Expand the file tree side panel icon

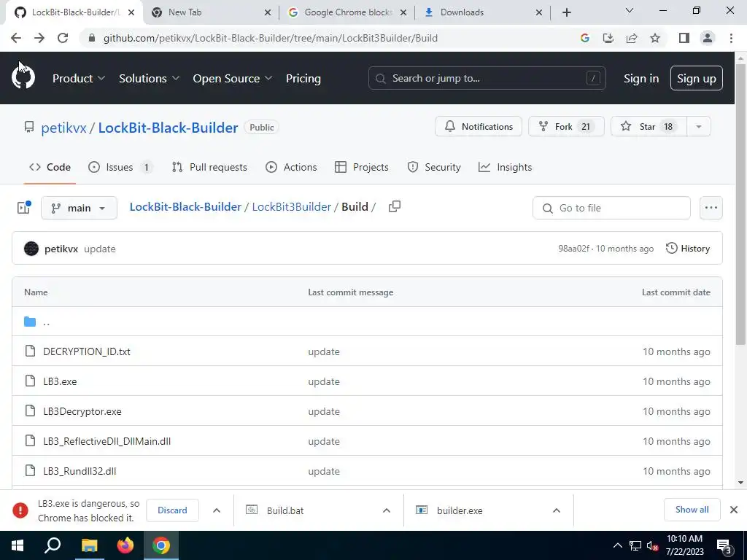click(x=24, y=207)
